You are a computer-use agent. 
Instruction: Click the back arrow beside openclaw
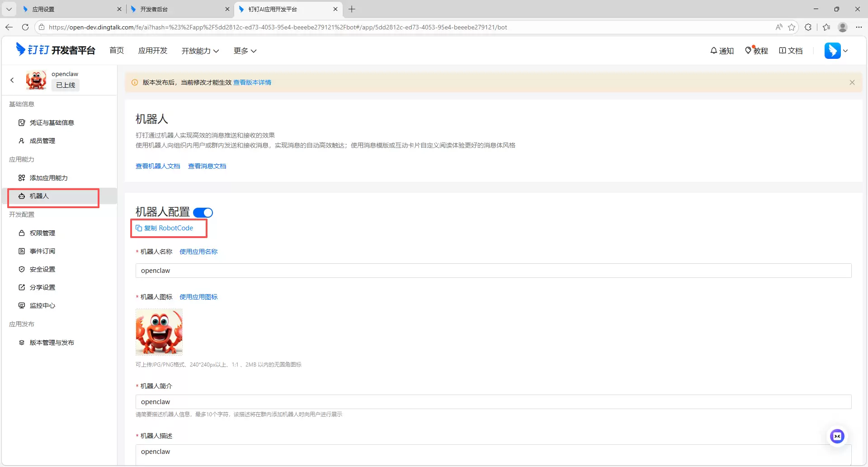coord(12,80)
